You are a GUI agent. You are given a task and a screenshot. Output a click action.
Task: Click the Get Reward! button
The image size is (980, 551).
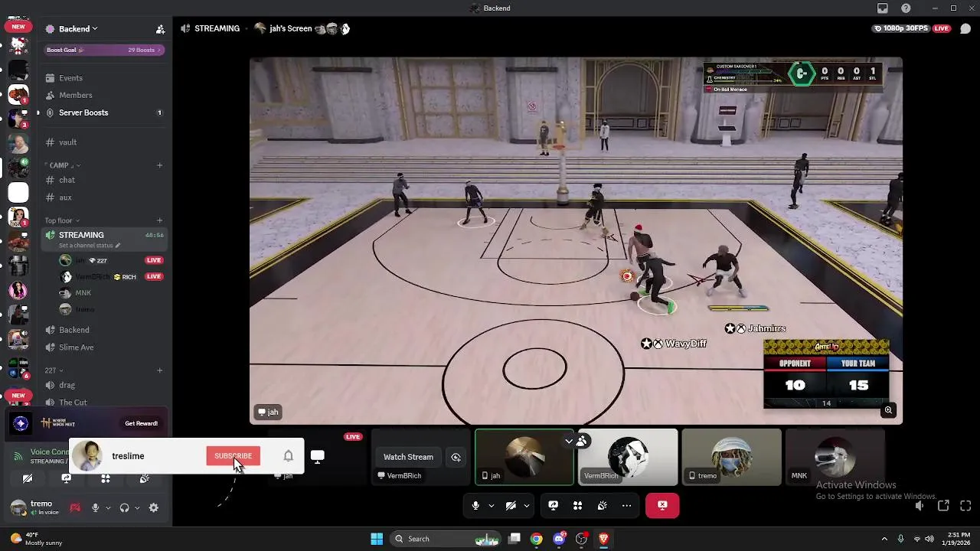(x=142, y=423)
